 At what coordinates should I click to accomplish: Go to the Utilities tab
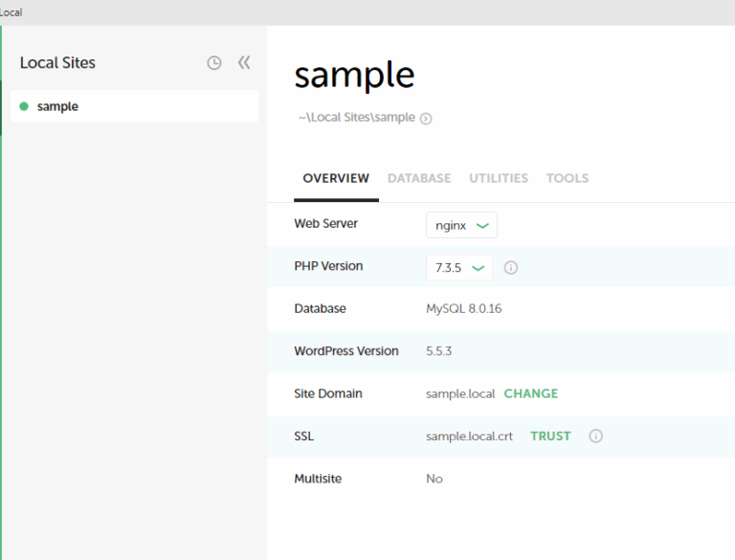[499, 179]
